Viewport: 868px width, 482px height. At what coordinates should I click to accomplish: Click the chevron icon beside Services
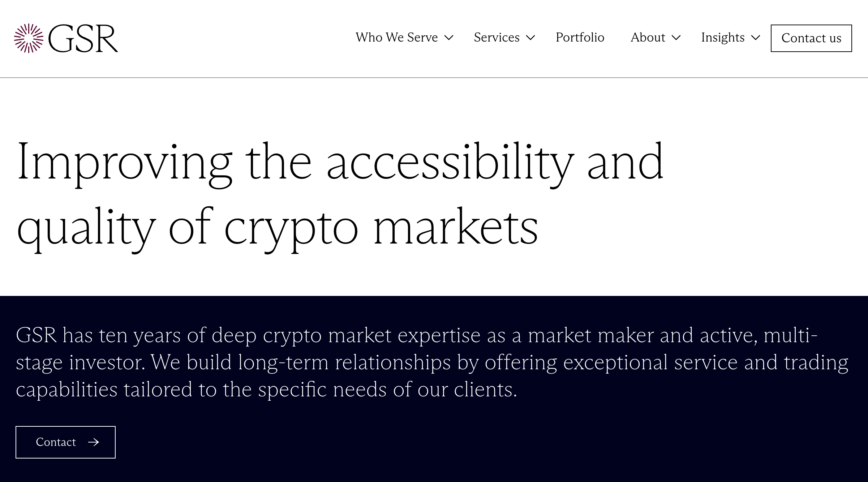pos(530,38)
